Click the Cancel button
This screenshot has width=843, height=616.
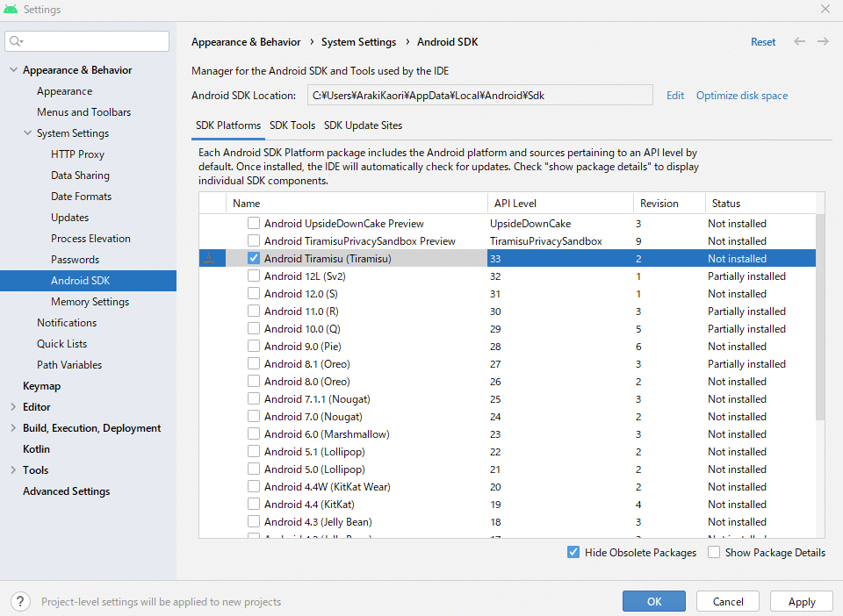pyautogui.click(x=728, y=601)
